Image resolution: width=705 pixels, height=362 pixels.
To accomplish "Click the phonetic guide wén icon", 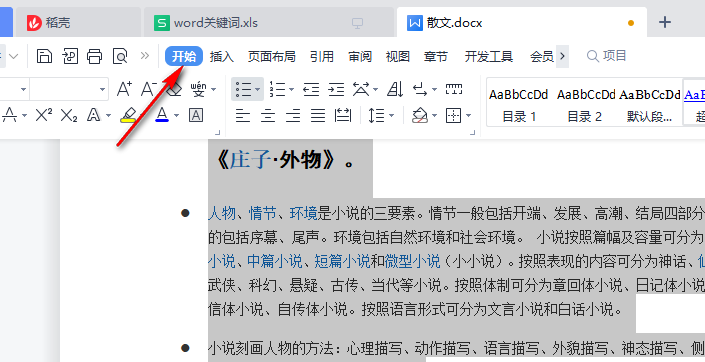I will tap(198, 89).
